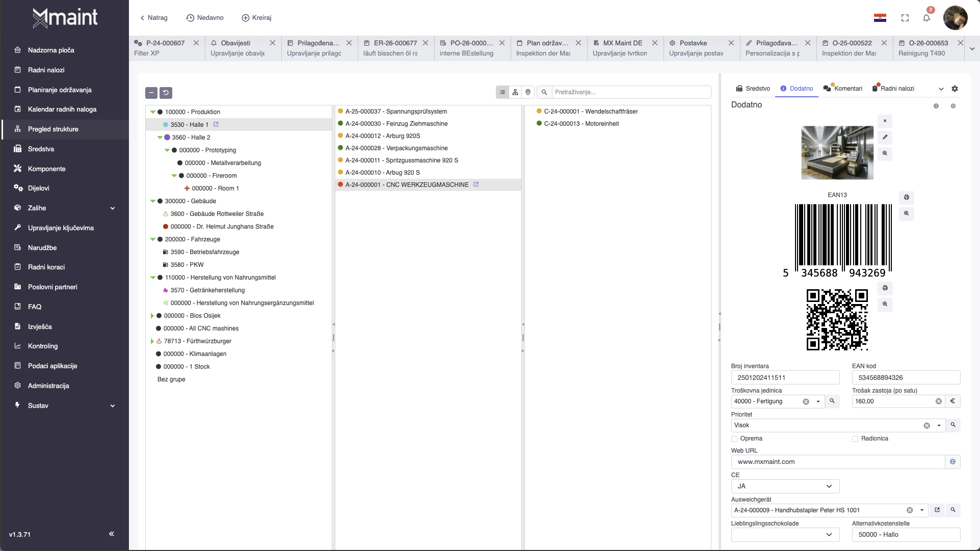The image size is (980, 551).
Task: Expand the 000000 - Bios Osijek node
Action: click(x=152, y=316)
